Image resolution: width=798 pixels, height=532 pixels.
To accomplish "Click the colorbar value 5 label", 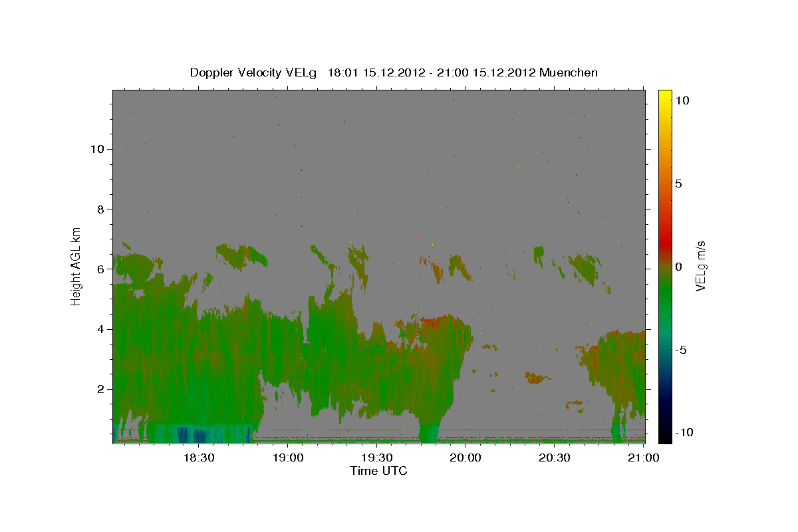I will click(x=678, y=184).
